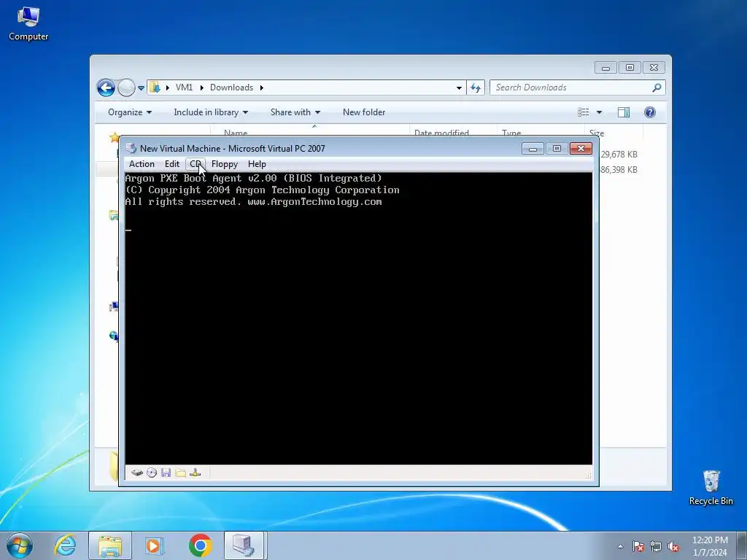Show hidden system tray icons

coord(620,546)
